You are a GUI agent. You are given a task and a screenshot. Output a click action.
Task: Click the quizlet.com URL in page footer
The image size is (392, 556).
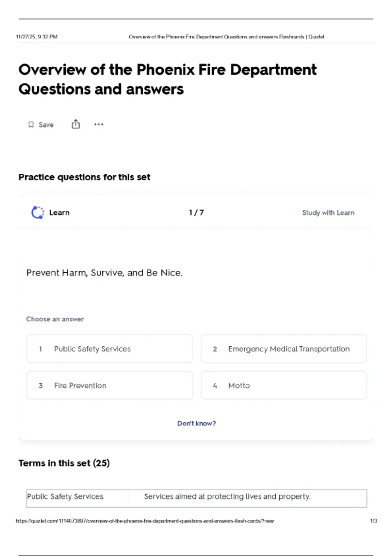pos(145,521)
